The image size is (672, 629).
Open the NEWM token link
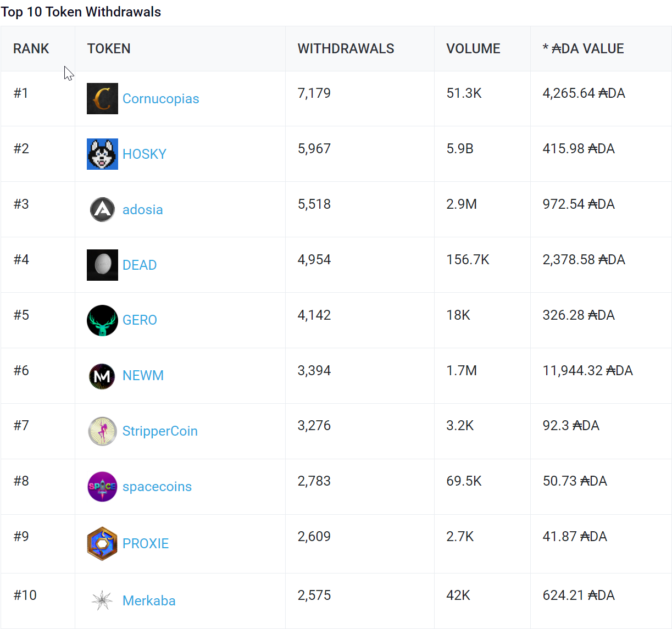pos(143,376)
